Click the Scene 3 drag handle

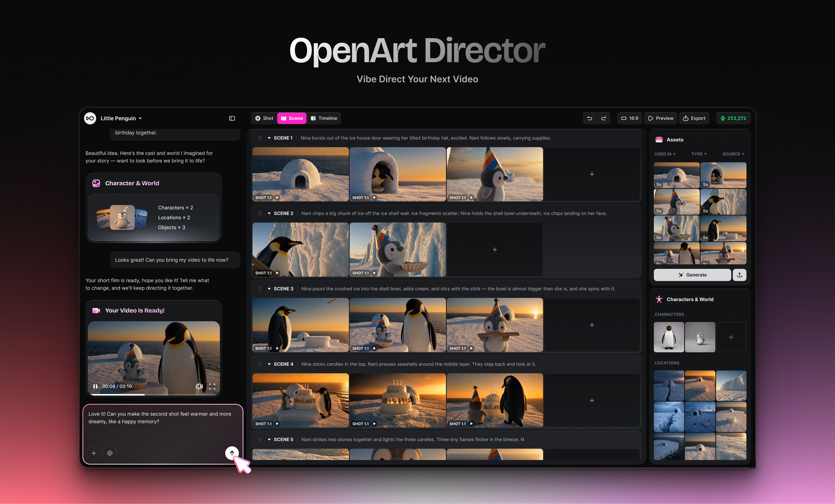pos(260,289)
